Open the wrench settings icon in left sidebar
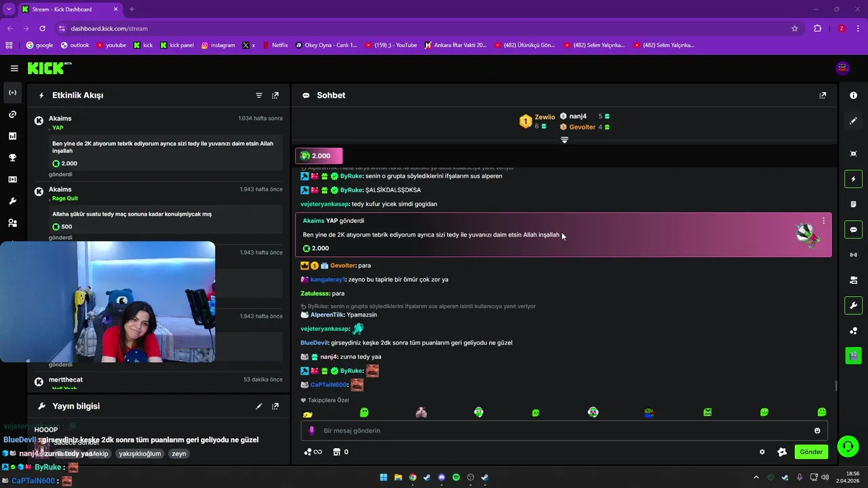The image size is (868, 488). pos(13,201)
